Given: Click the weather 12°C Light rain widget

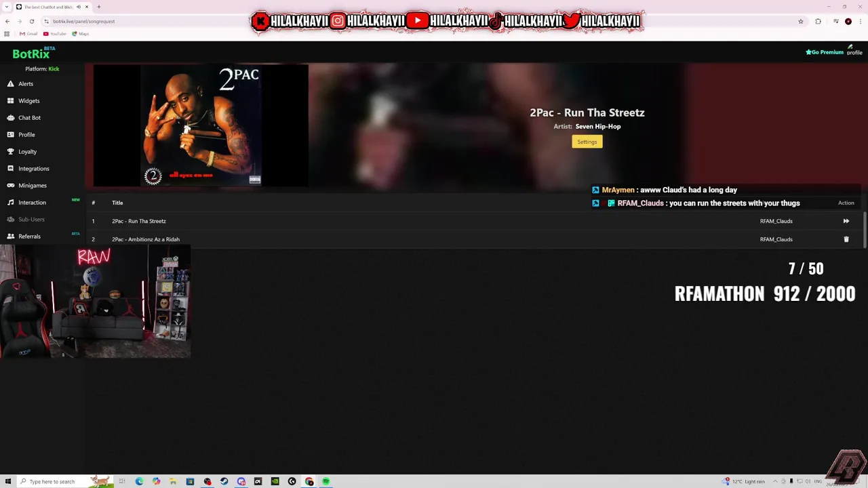Looking at the screenshot, I should point(744,481).
